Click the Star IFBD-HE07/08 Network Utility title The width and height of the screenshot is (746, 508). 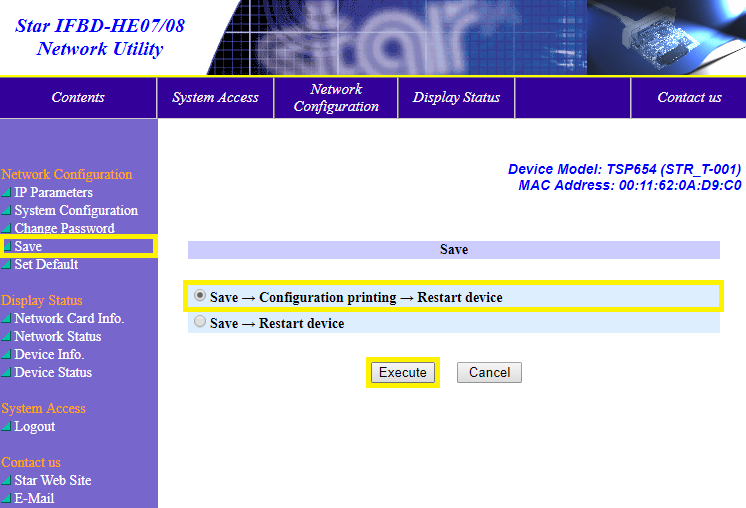click(x=100, y=37)
